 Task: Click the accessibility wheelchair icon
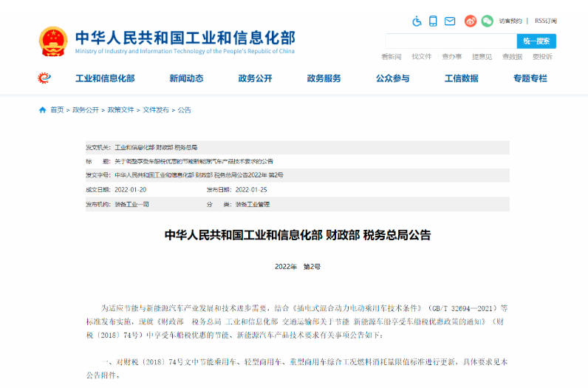point(417,21)
